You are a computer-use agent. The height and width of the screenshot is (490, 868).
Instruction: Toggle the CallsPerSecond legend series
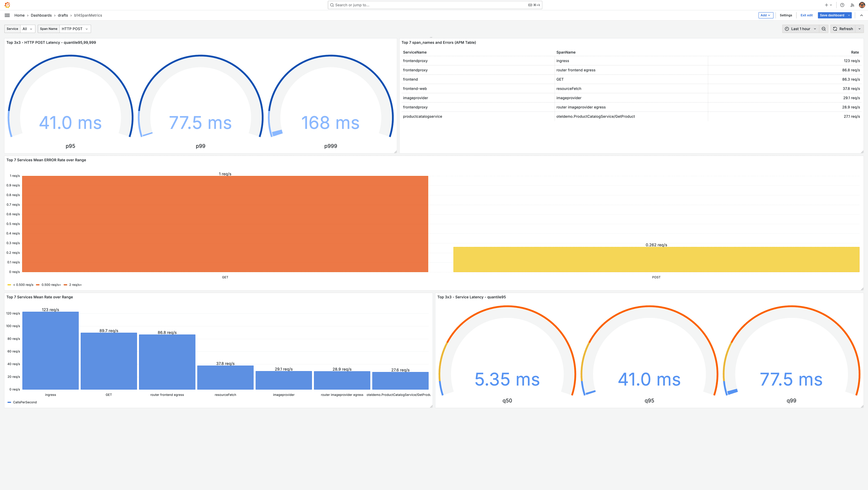22,402
